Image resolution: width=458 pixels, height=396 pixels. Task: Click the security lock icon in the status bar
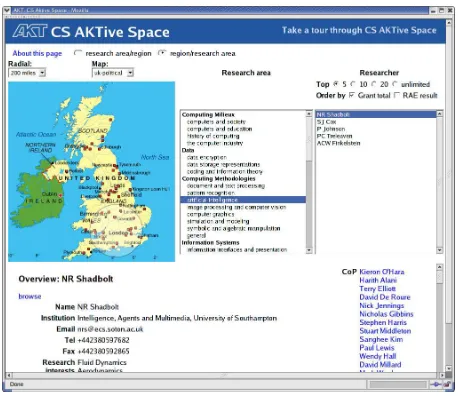coord(448,384)
